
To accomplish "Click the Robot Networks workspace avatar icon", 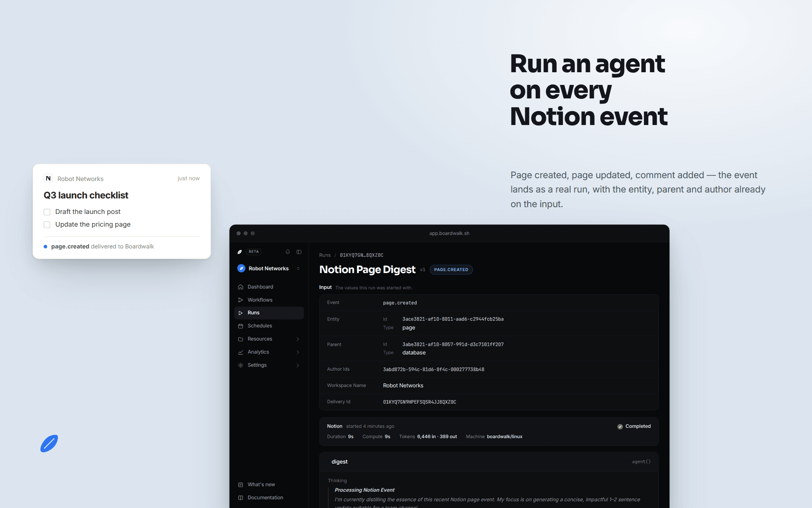I will tap(241, 269).
